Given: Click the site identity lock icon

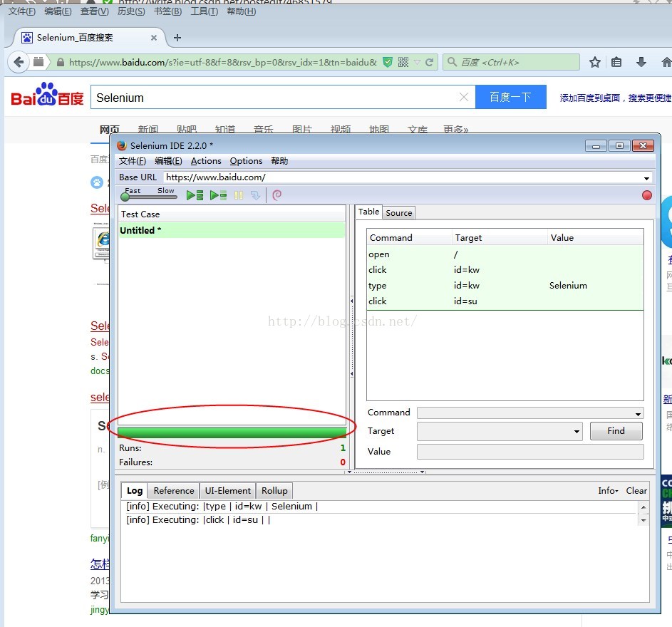Looking at the screenshot, I should [x=61, y=63].
